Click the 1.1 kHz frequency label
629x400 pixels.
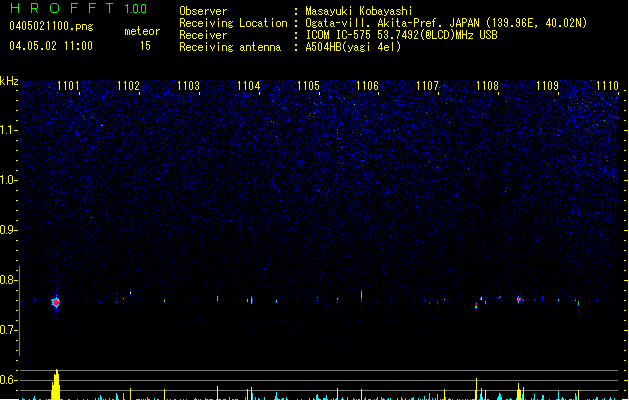(x=8, y=130)
